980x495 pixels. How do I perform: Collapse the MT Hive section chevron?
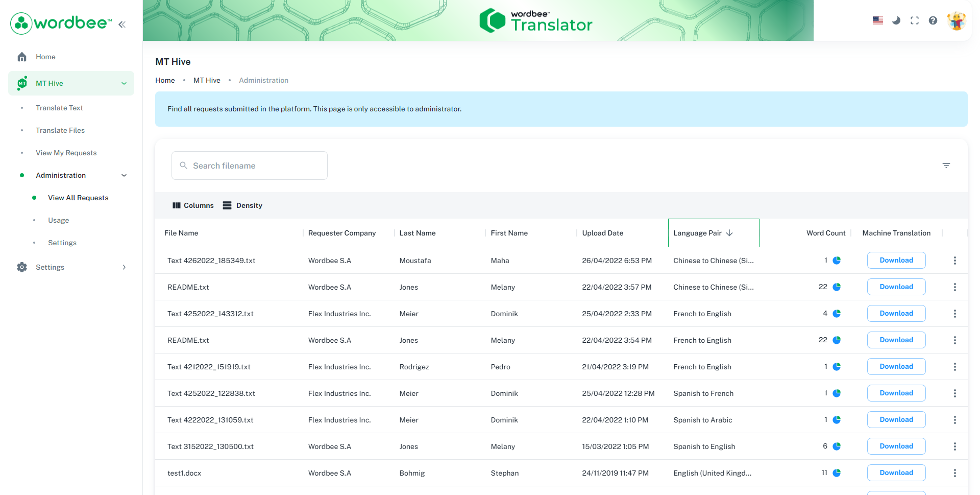click(x=124, y=83)
